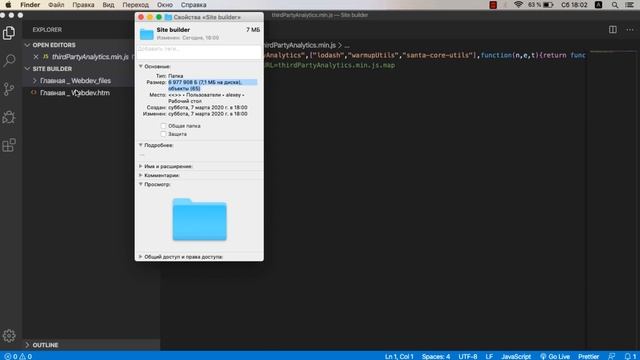
Task: Click the keyboard input source icon
Action: coord(598,5)
